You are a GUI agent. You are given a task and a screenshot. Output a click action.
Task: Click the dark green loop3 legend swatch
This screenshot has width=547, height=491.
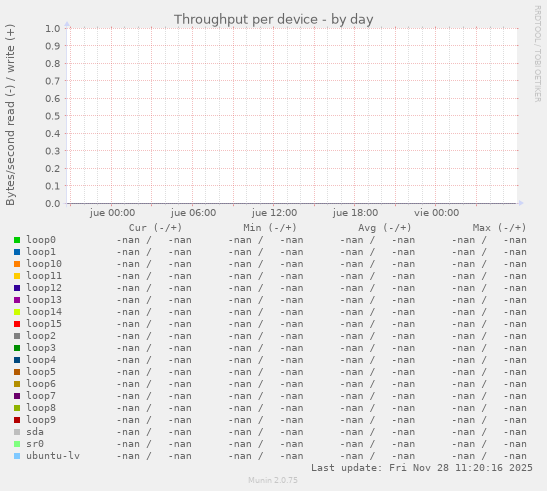pyautogui.click(x=17, y=348)
